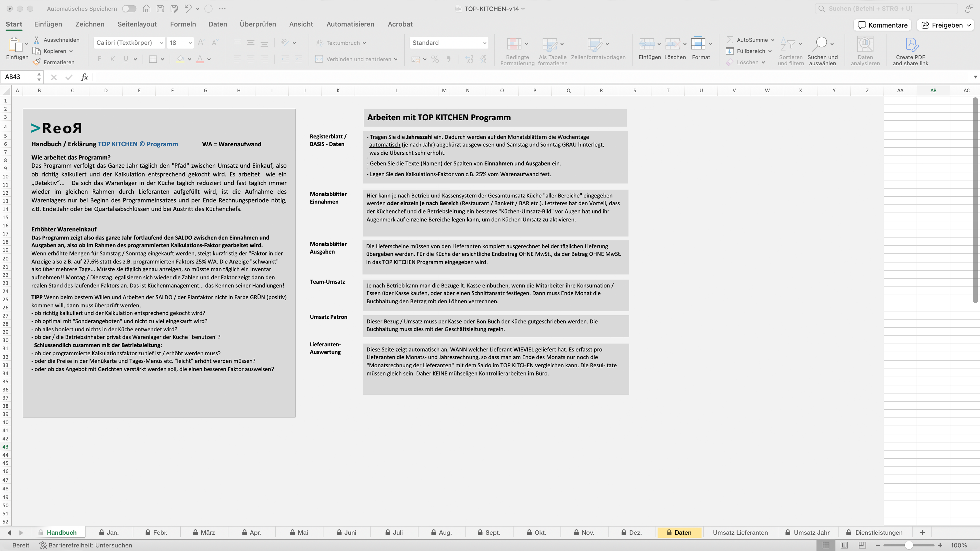This screenshot has height=551, width=980.
Task: Expand Textumbruch dropdown arrow
Action: coord(364,43)
